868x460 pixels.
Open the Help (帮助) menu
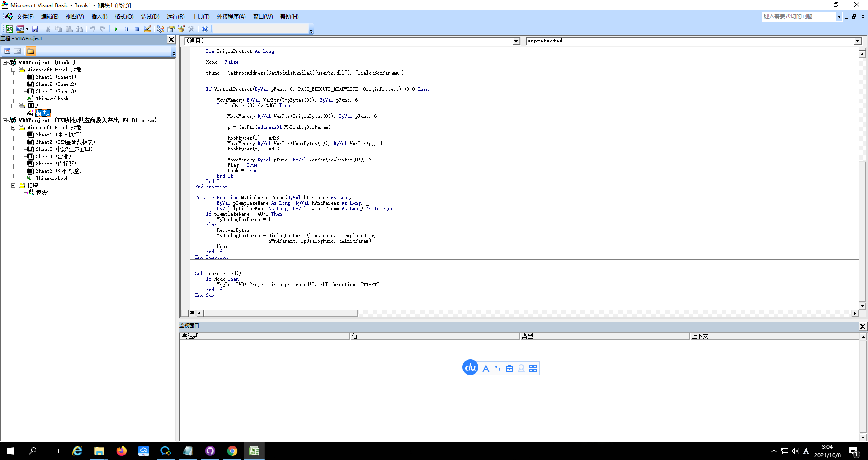click(289, 17)
